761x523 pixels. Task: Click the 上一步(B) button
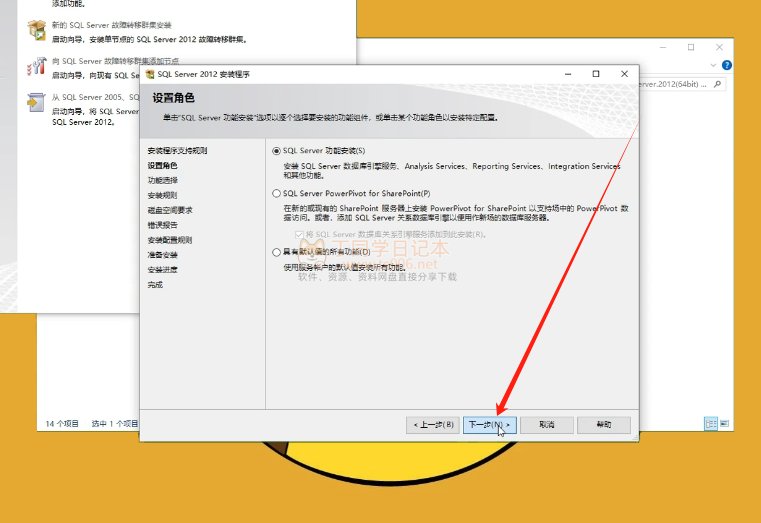pyautogui.click(x=432, y=425)
